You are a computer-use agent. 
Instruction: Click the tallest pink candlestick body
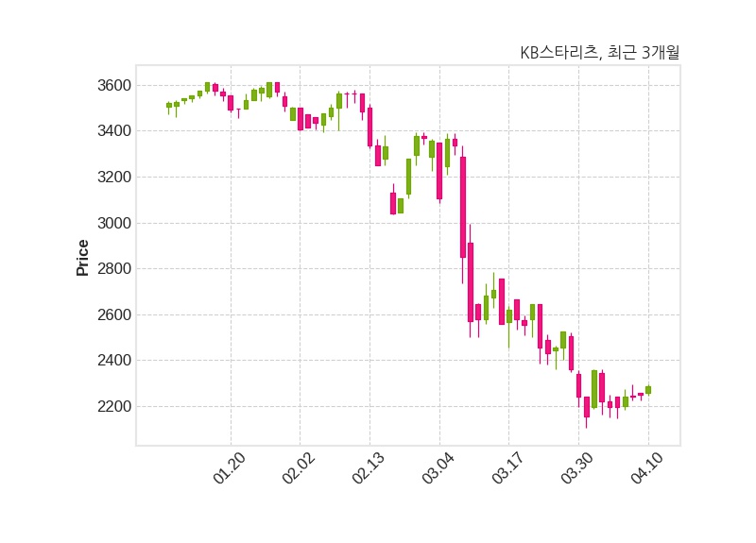coord(463,207)
